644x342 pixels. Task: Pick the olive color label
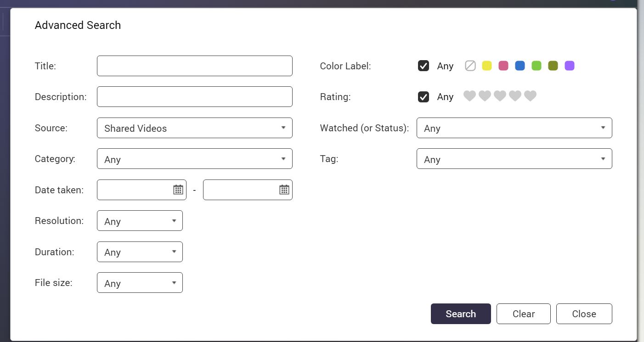pyautogui.click(x=553, y=66)
